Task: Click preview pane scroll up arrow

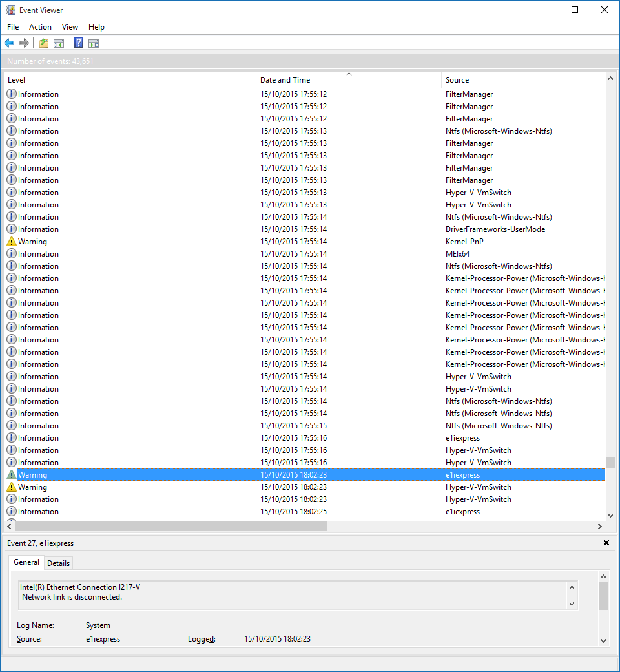Action: coord(603,576)
